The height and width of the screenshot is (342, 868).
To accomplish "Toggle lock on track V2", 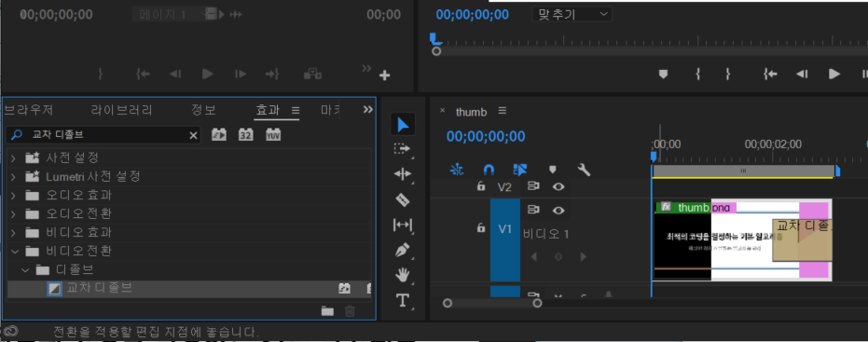I will click(x=481, y=186).
